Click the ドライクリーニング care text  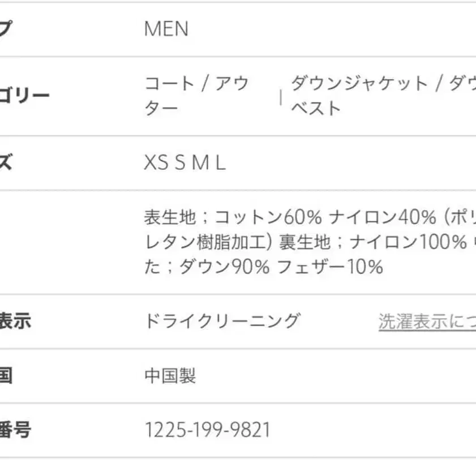click(x=222, y=321)
